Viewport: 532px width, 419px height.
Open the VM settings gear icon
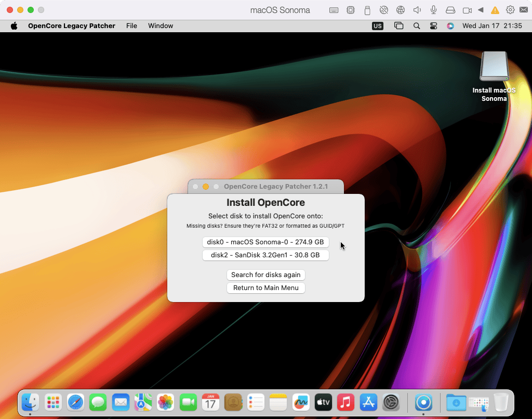coord(510,10)
